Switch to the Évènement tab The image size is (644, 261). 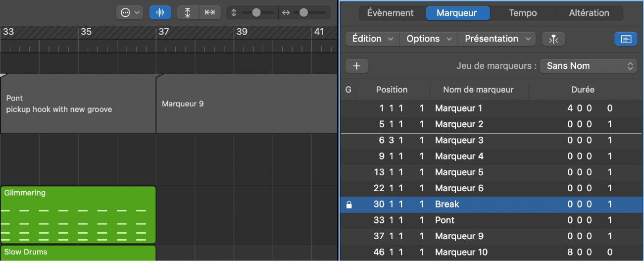pyautogui.click(x=391, y=13)
